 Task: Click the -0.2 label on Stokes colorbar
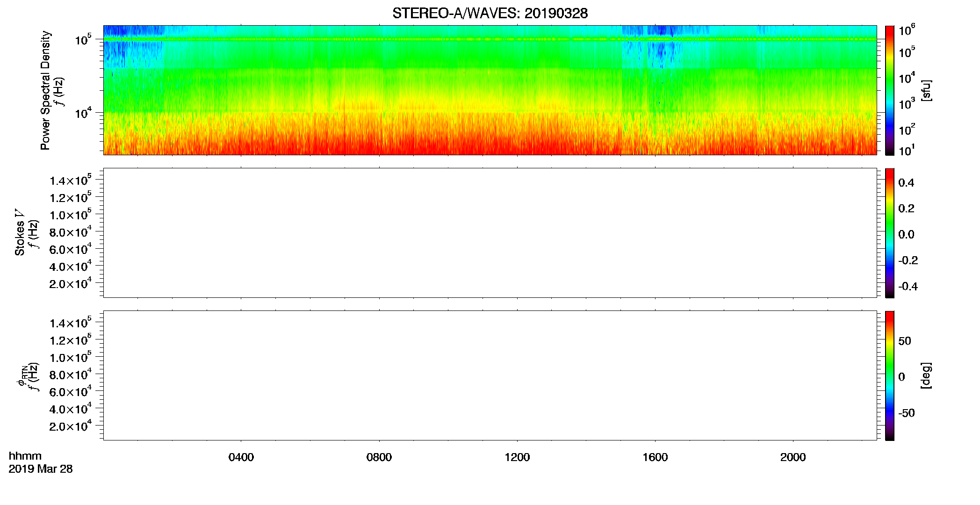click(x=908, y=260)
